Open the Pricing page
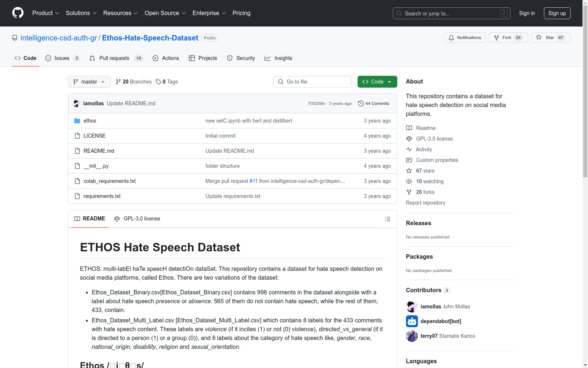Viewport: 588px width, 368px height. tap(241, 13)
